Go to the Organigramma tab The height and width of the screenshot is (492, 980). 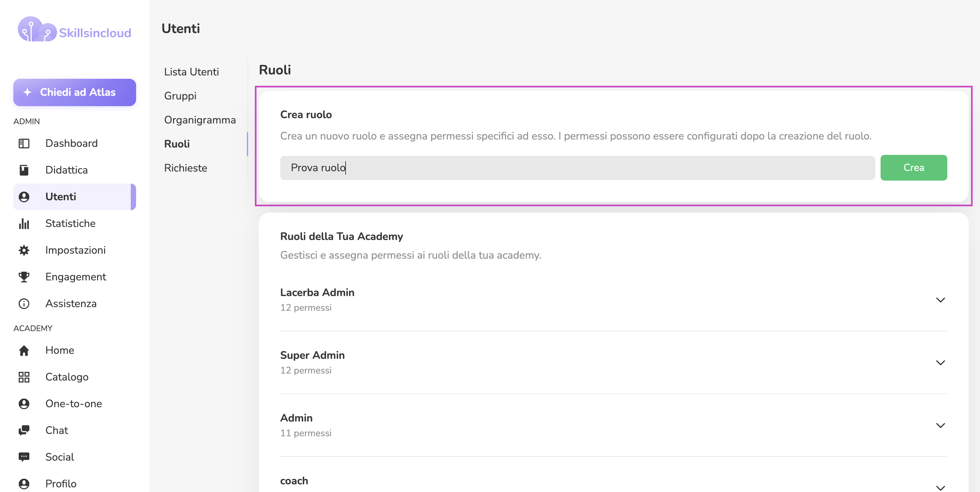coord(200,119)
